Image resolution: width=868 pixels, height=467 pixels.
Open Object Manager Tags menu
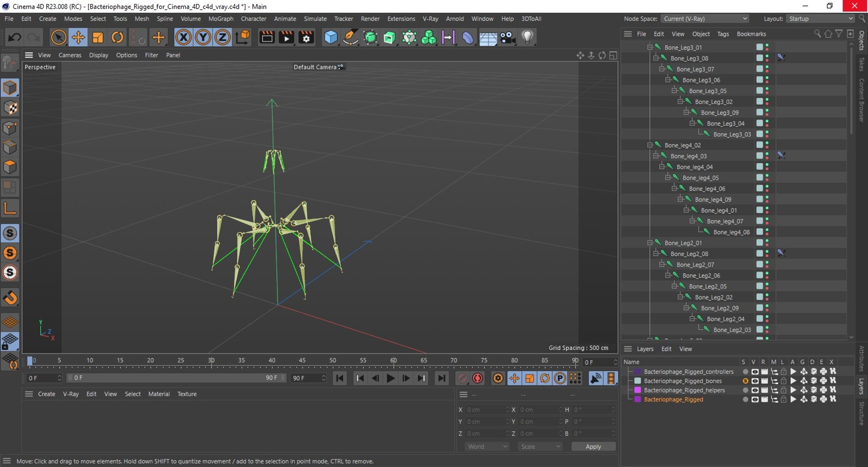click(723, 34)
